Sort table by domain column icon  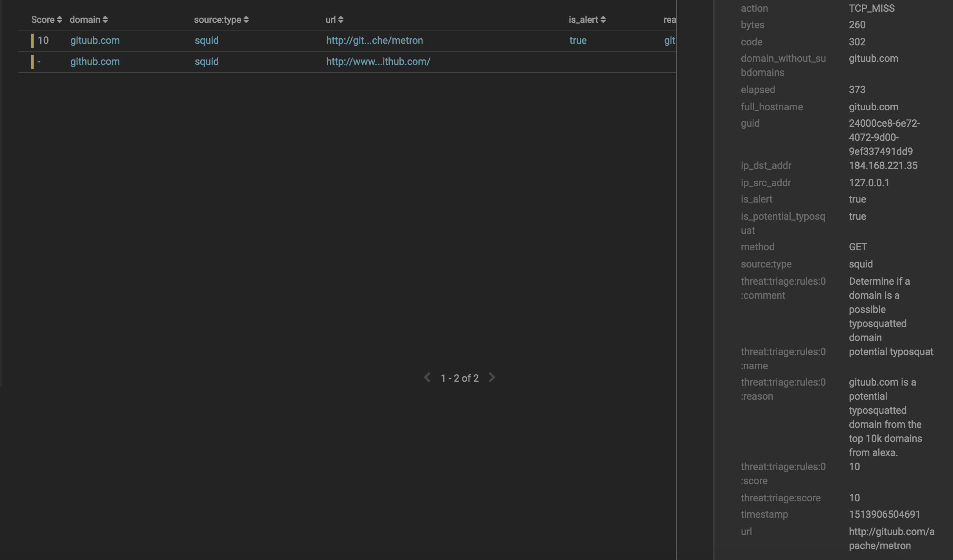(x=105, y=20)
